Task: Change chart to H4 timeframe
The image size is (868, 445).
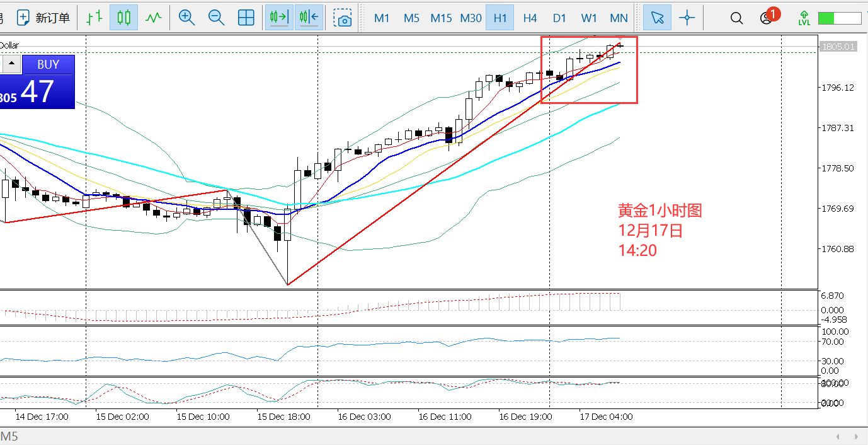Action: [x=530, y=18]
